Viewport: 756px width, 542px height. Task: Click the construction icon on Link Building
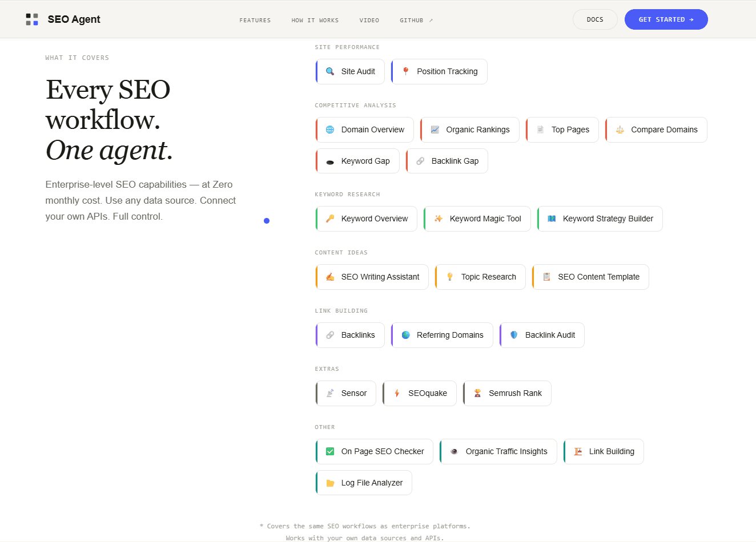coord(578,451)
